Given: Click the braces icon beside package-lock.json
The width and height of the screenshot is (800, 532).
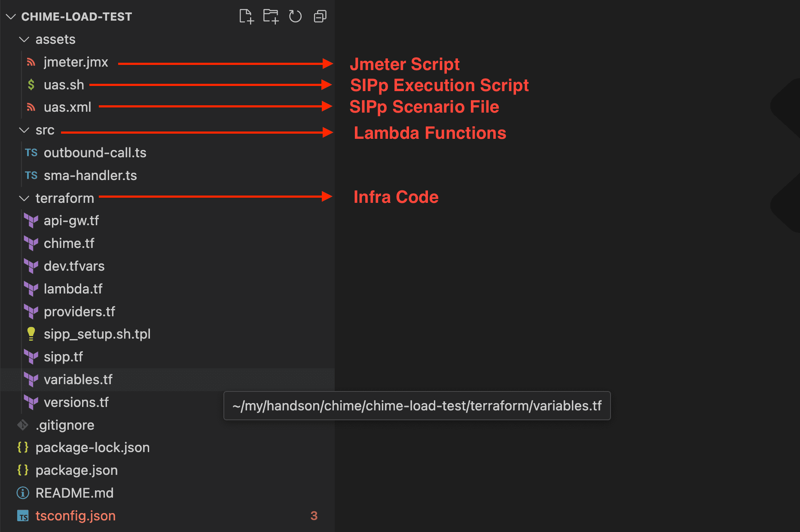Looking at the screenshot, I should [x=23, y=447].
